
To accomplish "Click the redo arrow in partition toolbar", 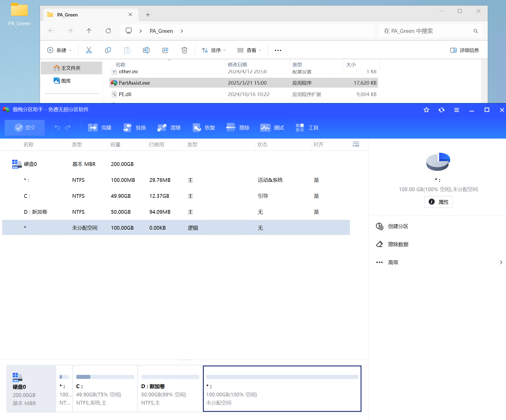I will 68,128.
